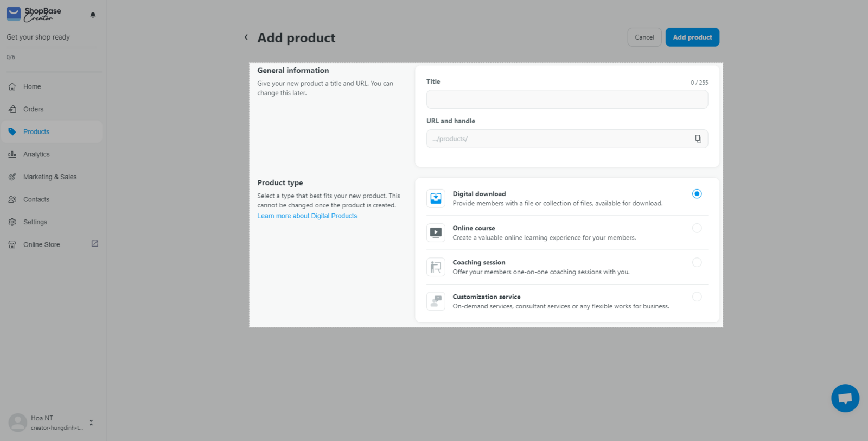Click the Marketing & Sales target icon
The image size is (868, 441).
pyautogui.click(x=12, y=177)
